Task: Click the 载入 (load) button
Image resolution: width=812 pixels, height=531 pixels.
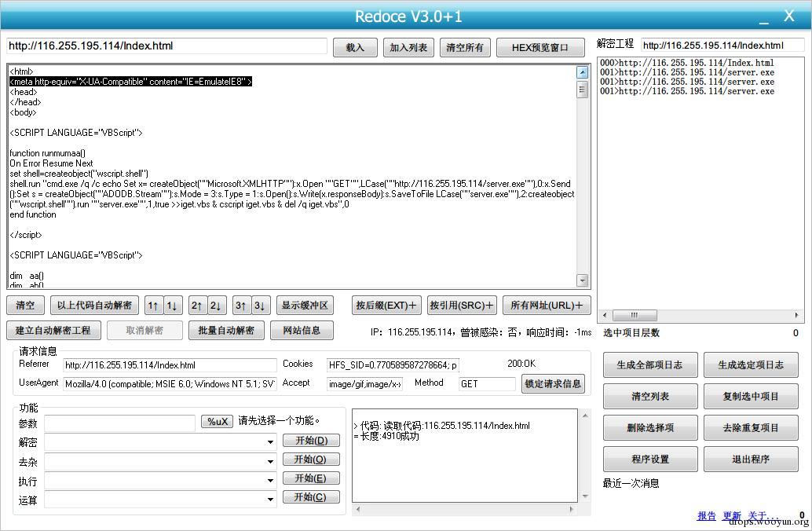Action: coord(355,48)
